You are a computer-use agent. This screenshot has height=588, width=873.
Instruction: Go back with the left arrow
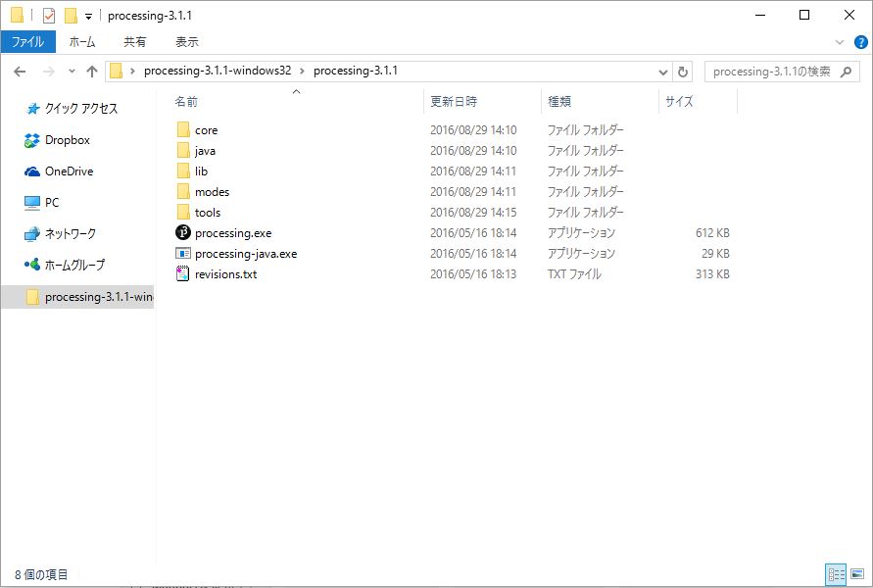pos(20,72)
